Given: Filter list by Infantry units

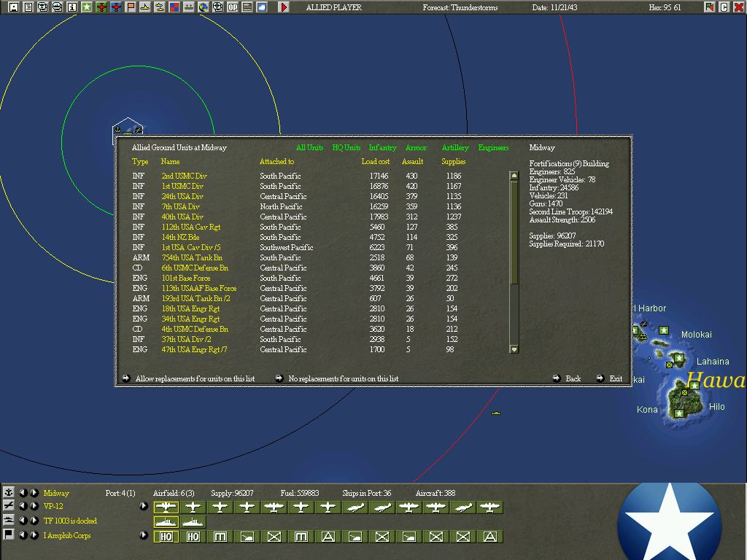Looking at the screenshot, I should (382, 148).
